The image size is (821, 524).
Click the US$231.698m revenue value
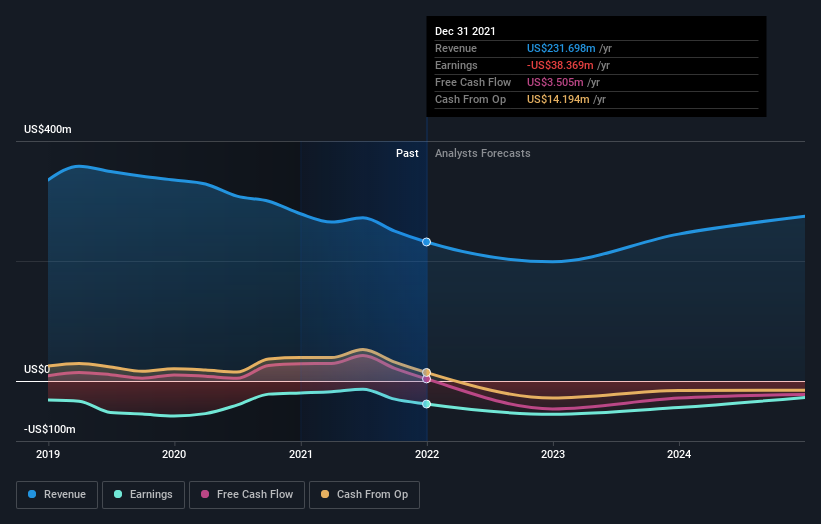pyautogui.click(x=561, y=48)
